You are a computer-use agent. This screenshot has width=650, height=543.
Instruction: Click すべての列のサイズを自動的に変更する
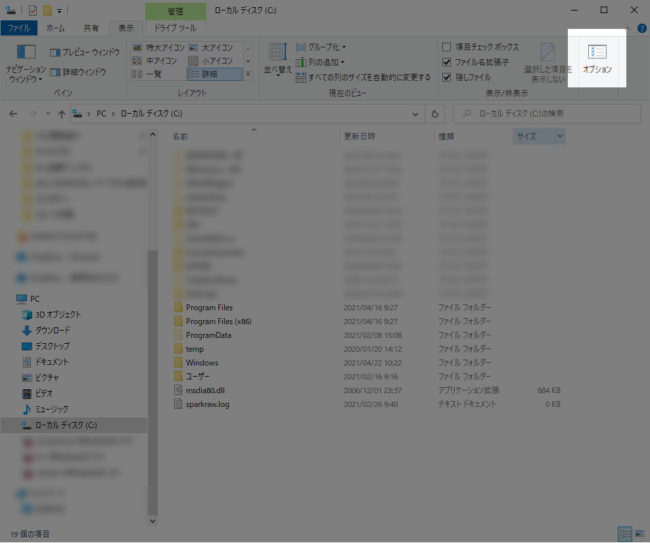[363, 77]
